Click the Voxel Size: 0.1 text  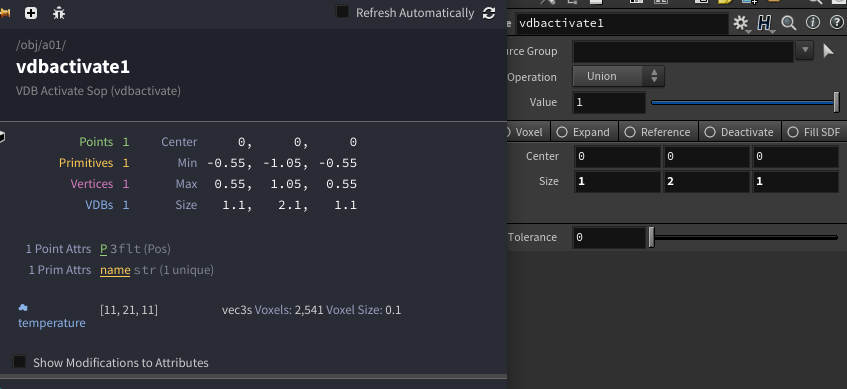tap(364, 310)
